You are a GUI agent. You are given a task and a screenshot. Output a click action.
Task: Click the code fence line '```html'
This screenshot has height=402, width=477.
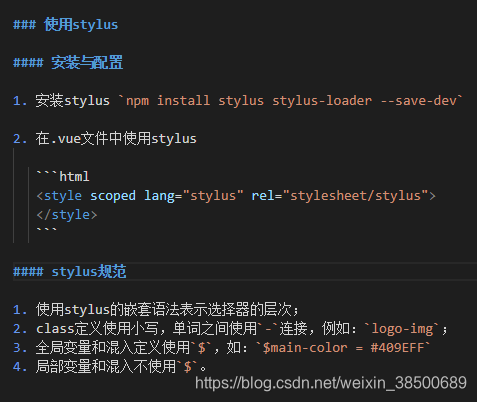coord(63,176)
